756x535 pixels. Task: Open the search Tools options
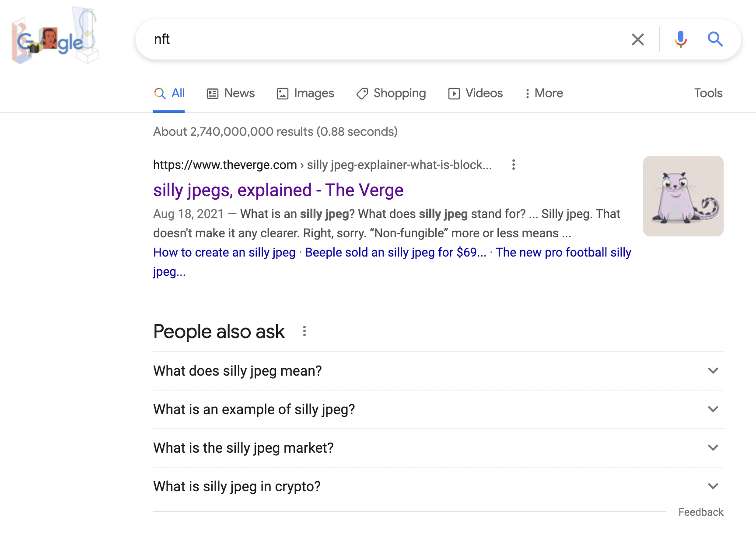708,93
